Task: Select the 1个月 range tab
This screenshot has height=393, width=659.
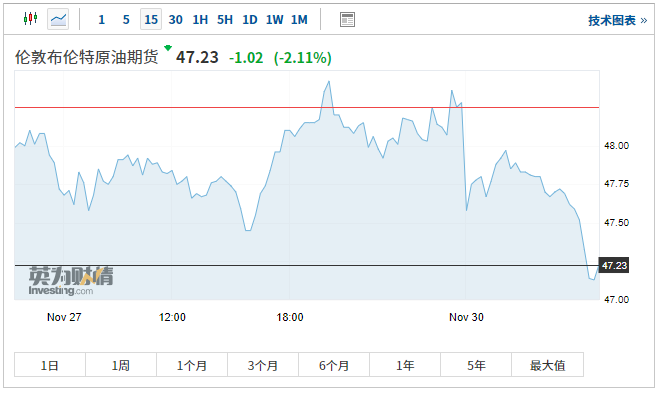Action: 192,365
